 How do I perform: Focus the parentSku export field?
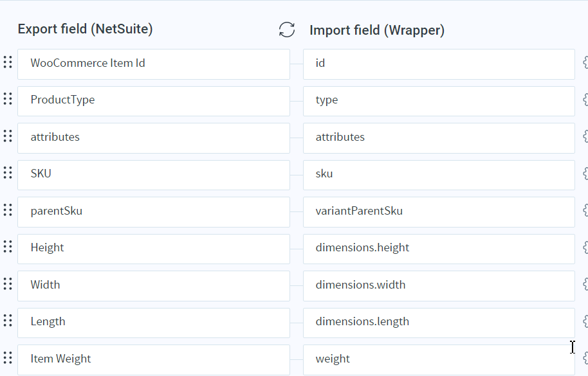pyautogui.click(x=153, y=211)
